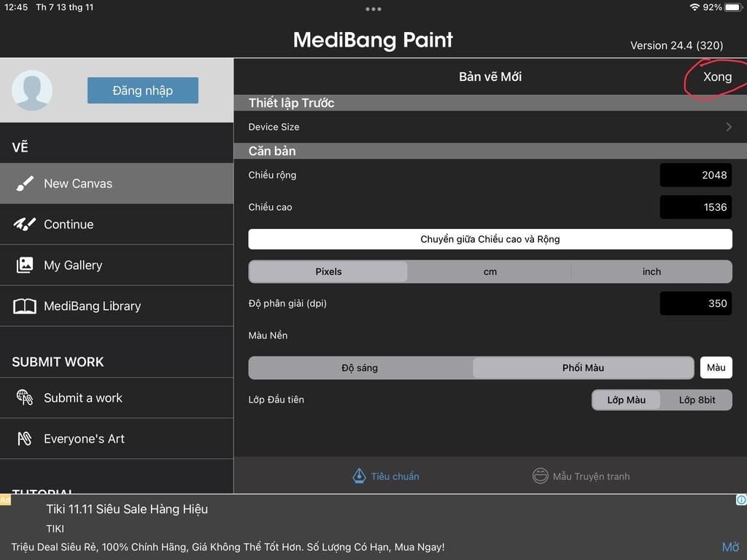Image resolution: width=747 pixels, height=560 pixels.
Task: Tap the three-dot multitasking indicator
Action: click(373, 9)
